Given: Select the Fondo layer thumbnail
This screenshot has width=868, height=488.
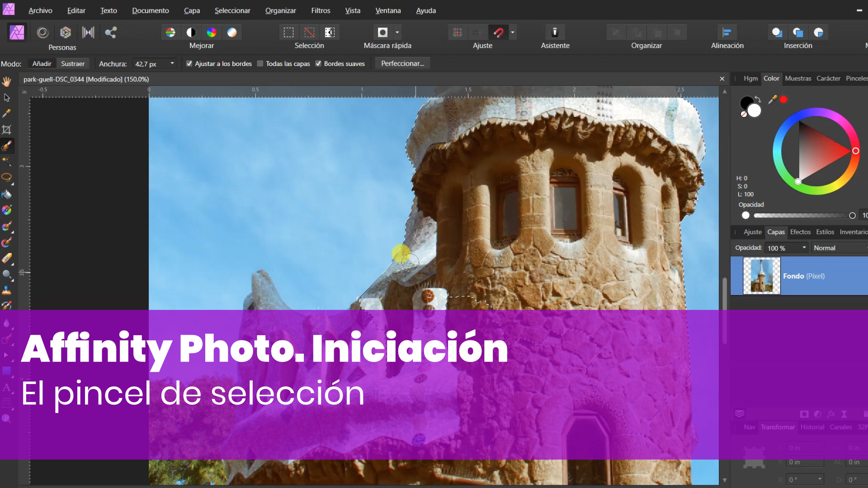Looking at the screenshot, I should point(762,276).
